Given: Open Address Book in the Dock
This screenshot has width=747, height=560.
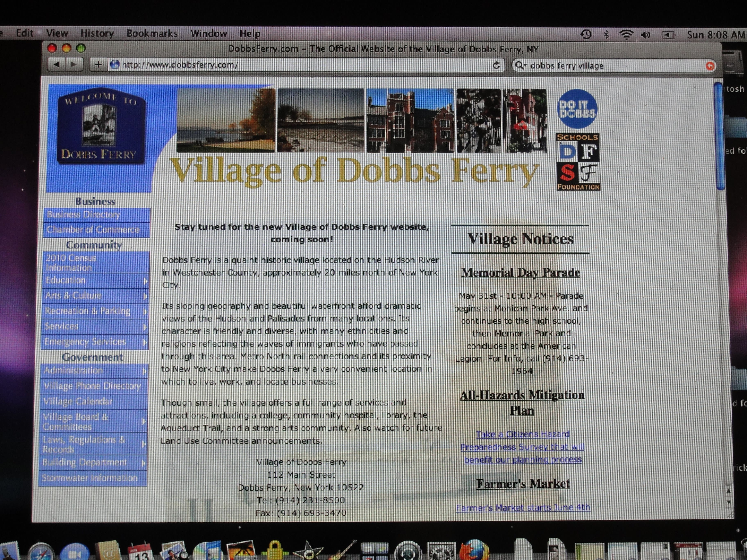Looking at the screenshot, I should click(108, 551).
